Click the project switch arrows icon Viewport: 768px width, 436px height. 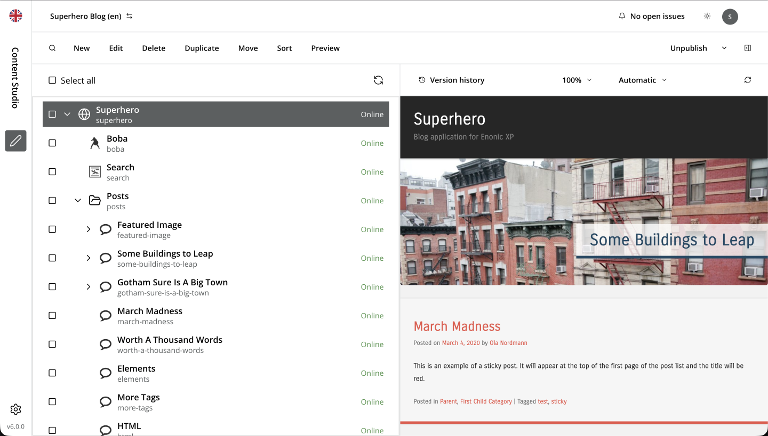[x=129, y=16]
